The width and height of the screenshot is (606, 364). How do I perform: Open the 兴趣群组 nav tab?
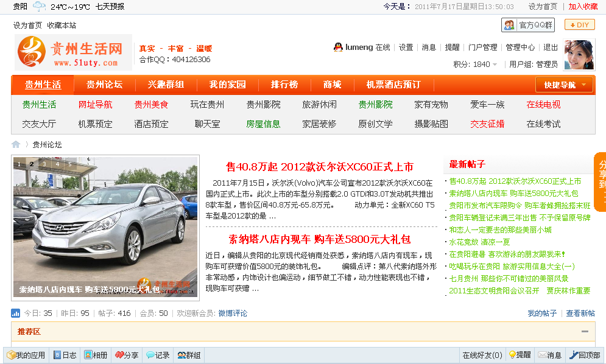[166, 85]
